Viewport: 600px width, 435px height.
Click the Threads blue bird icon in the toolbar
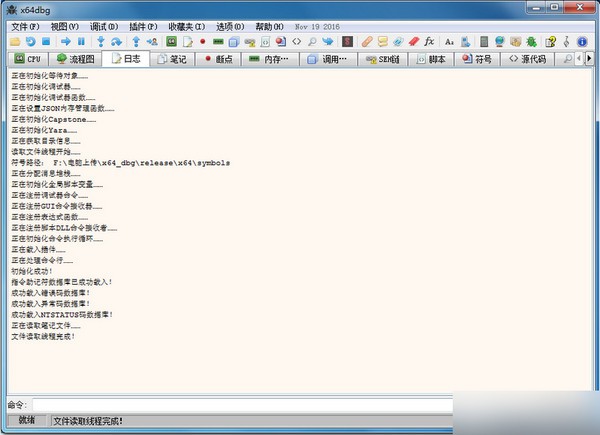(328, 41)
